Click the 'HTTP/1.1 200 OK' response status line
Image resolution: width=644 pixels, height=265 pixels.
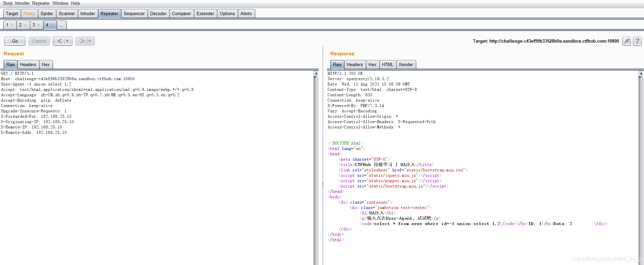pos(345,73)
